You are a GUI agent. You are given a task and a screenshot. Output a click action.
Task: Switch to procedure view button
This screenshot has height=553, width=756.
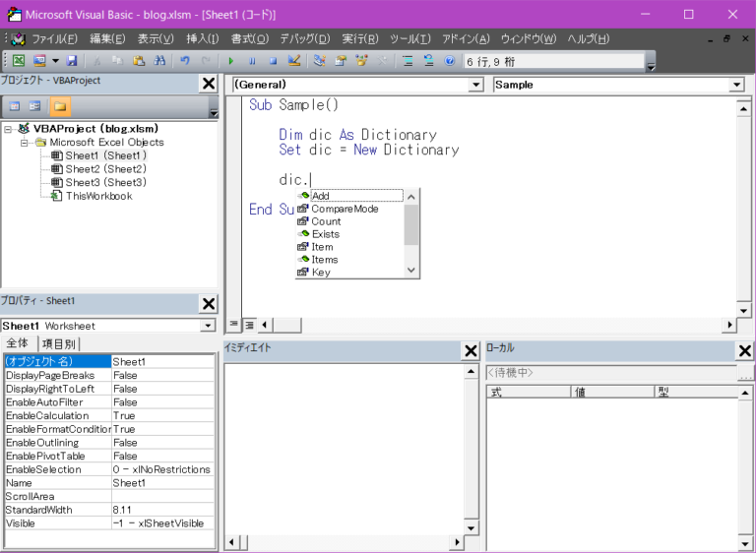233,325
